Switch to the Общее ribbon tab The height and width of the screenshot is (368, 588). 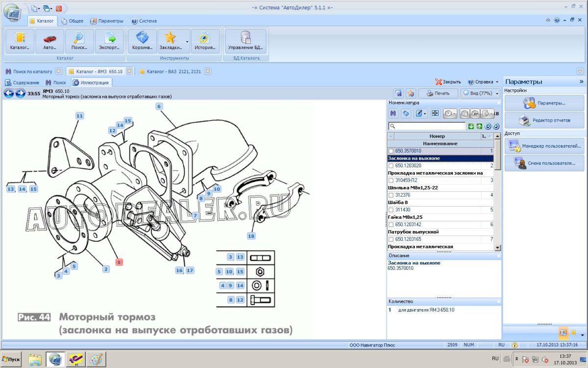point(72,21)
